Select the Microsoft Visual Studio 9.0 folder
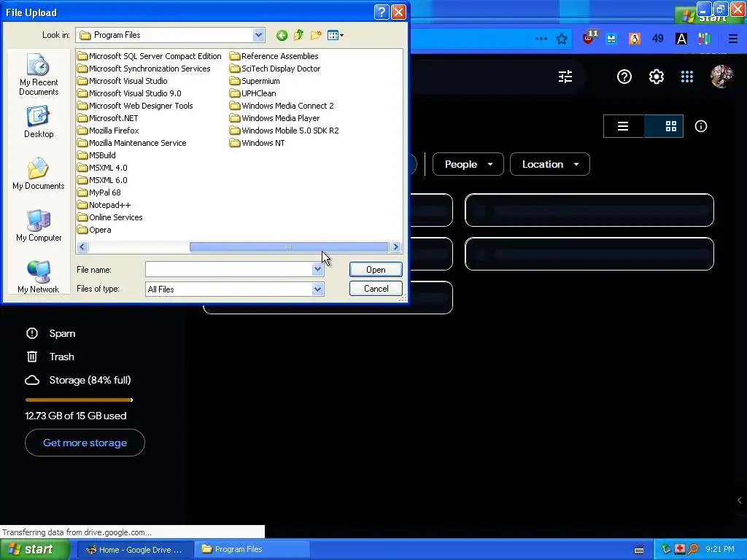 (x=129, y=93)
